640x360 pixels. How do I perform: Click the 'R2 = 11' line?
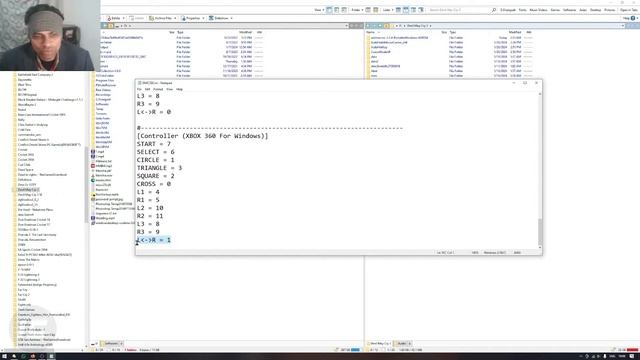tap(150, 216)
